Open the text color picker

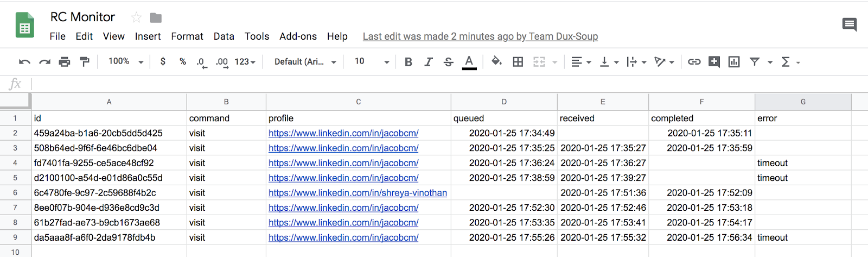[x=469, y=62]
